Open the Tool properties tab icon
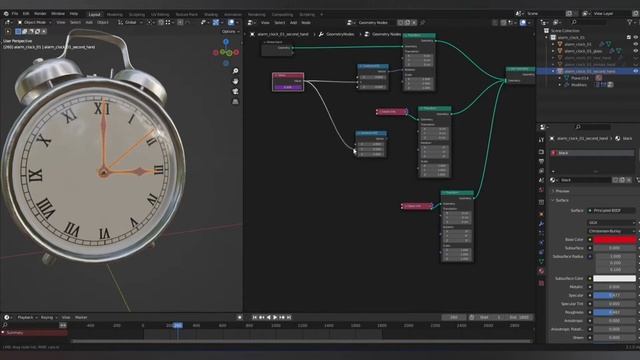 coord(541,140)
